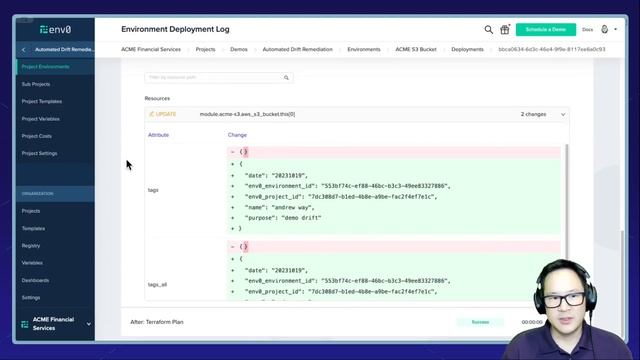Click the Change column header
The width and height of the screenshot is (640, 360).
coord(237,135)
